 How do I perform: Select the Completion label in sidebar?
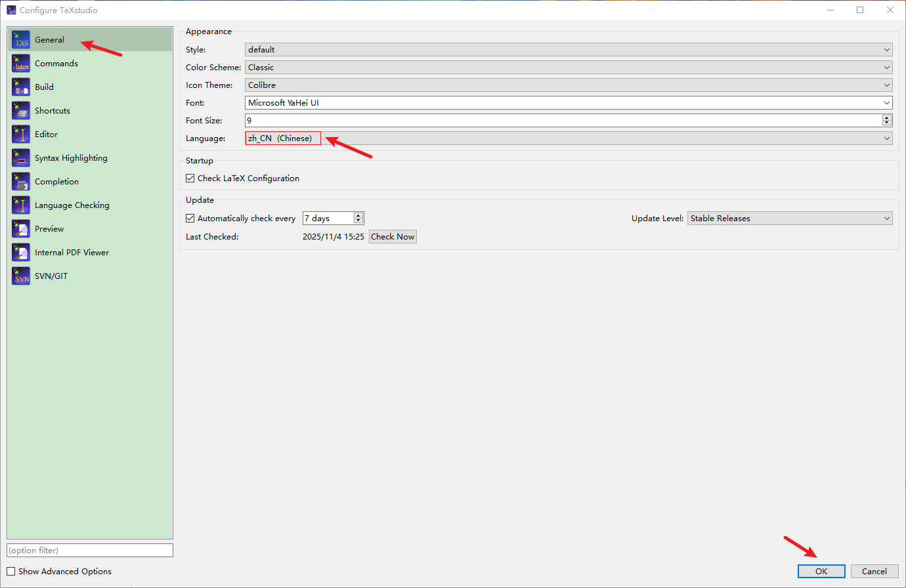tap(56, 182)
